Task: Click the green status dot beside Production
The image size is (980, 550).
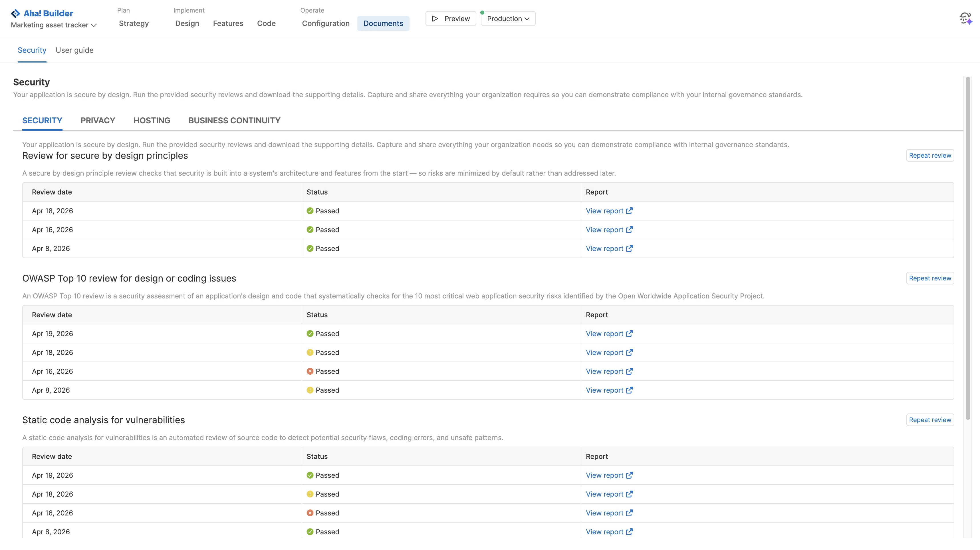Action: (x=482, y=13)
